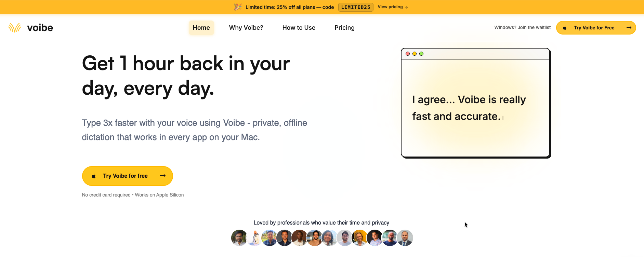Click 'Limited time: 25% off all plans' text
644x257 pixels.
(x=290, y=7)
